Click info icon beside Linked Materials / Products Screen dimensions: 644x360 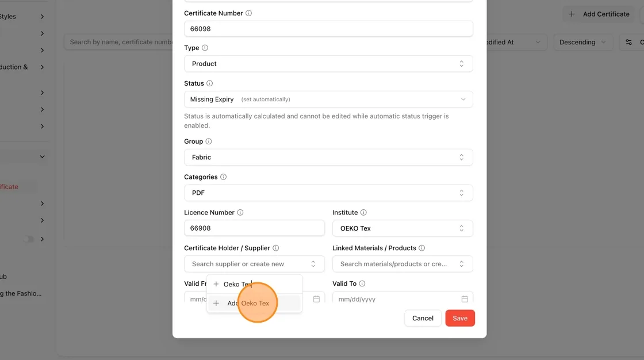422,248
